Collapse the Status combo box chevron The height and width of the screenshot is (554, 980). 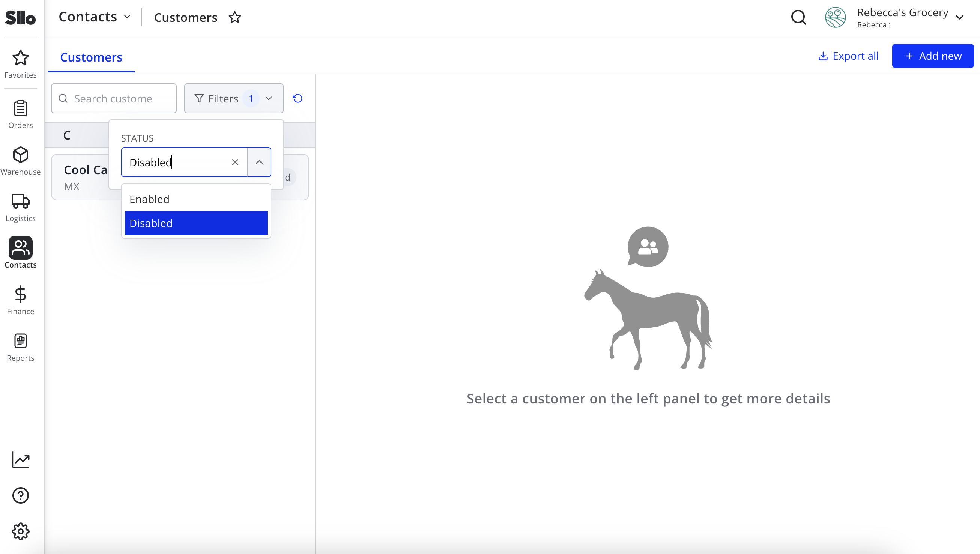(259, 162)
